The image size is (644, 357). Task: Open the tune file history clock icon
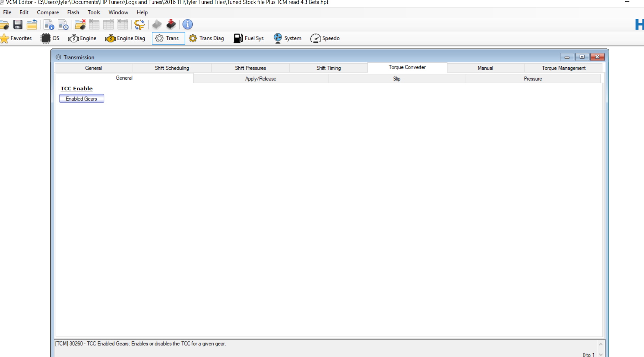point(63,25)
